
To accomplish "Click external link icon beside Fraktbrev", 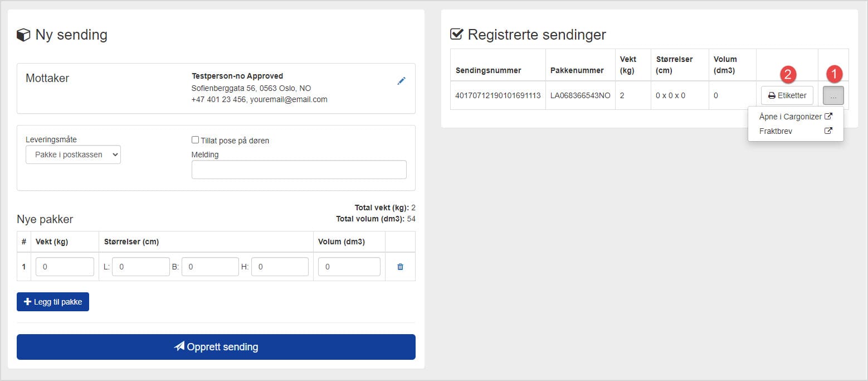I will click(828, 131).
